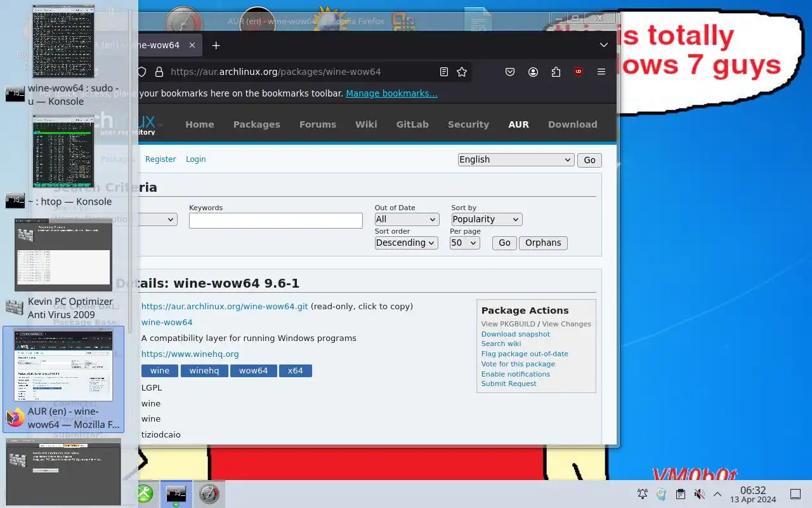Viewport: 812px width, 508px height.
Task: Click Vote for this package link
Action: [518, 364]
